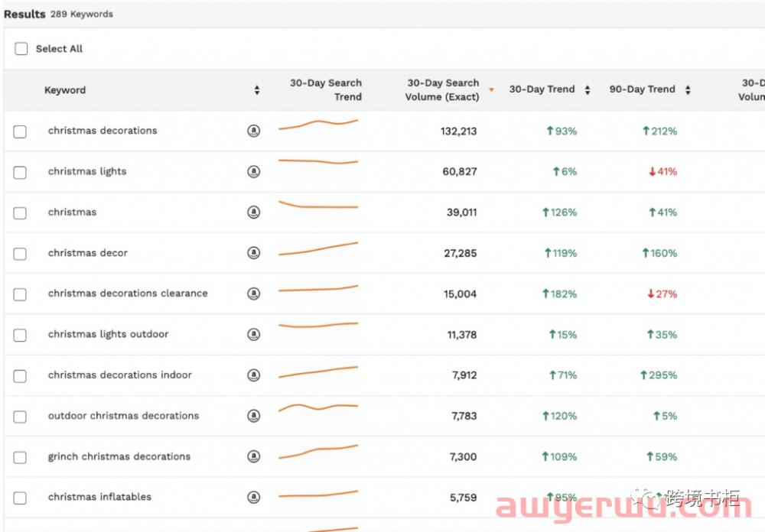Click Amazon icon beside christmas decor

tap(254, 252)
